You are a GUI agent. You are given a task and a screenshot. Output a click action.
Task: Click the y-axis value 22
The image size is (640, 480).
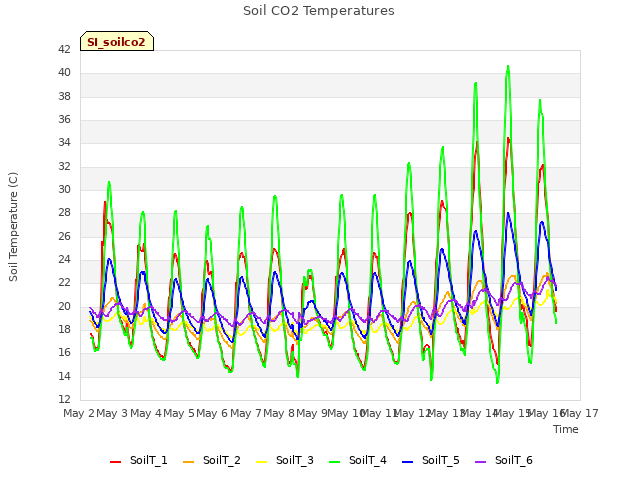pos(64,282)
